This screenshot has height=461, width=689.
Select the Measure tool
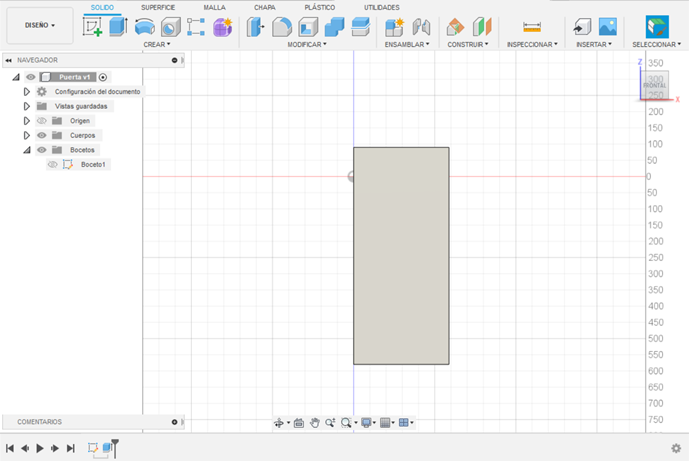532,27
